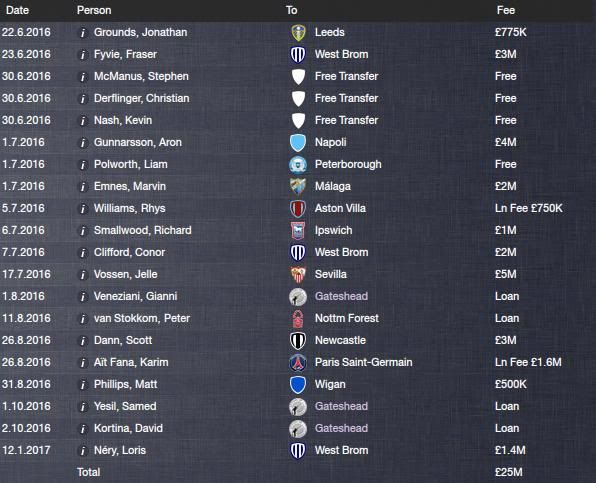
Task: Click the Ipswich club badge
Action: pos(298,231)
